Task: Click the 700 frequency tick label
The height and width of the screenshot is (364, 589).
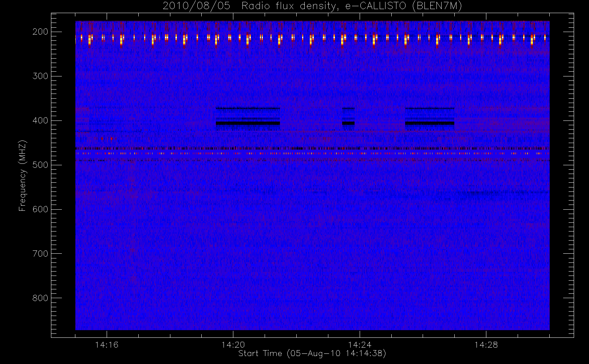Action: coord(40,254)
